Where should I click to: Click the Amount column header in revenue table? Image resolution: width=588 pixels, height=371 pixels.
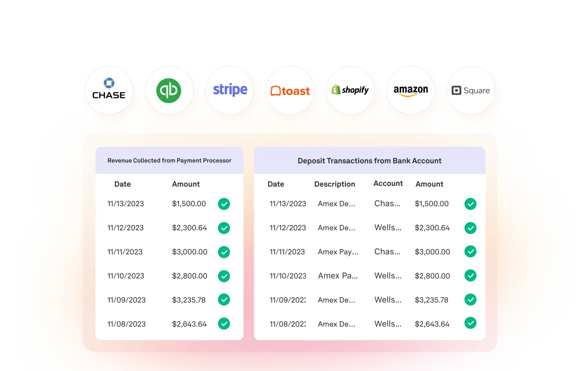[186, 184]
